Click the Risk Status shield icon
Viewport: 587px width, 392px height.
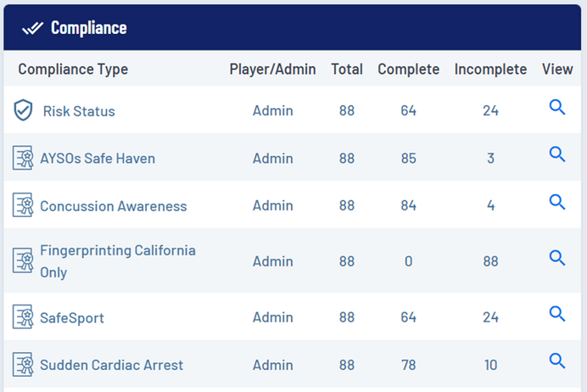point(23,110)
